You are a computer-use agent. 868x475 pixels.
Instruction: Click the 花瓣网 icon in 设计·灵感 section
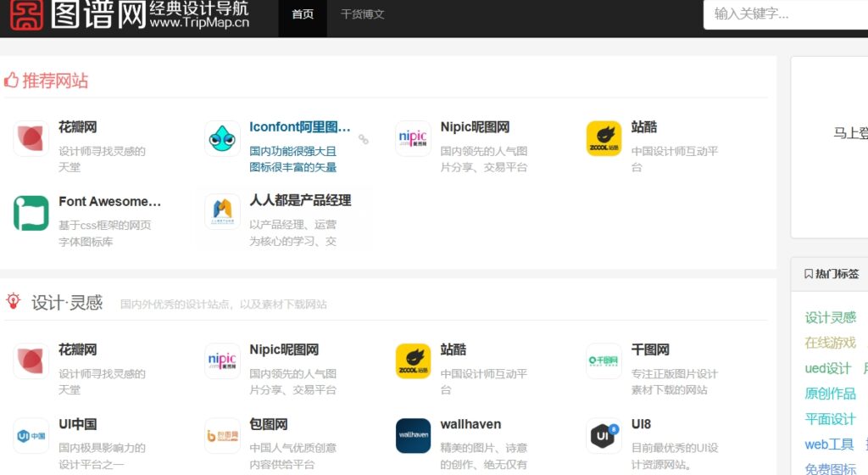point(31,361)
